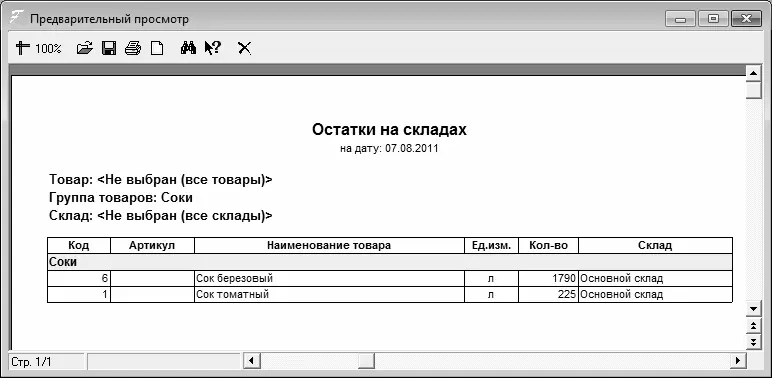Click the 'Кол-во' column header
Image resolution: width=772 pixels, height=378 pixels.
tap(548, 246)
